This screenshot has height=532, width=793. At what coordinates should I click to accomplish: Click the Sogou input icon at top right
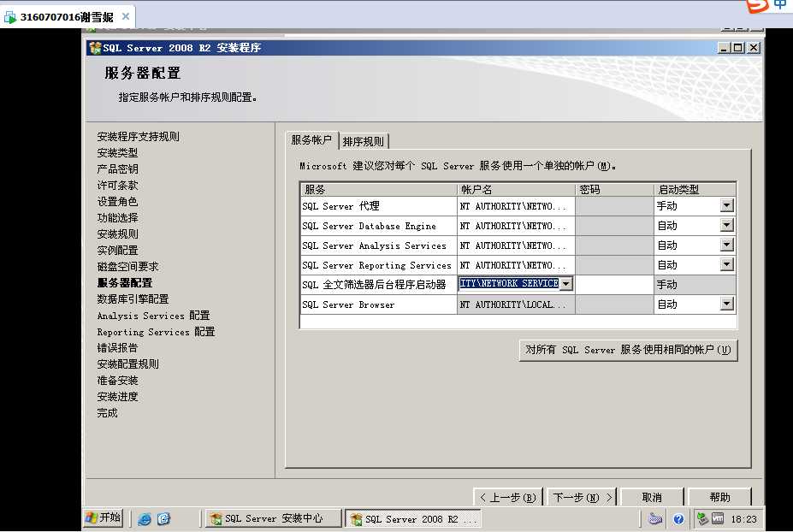[757, 6]
